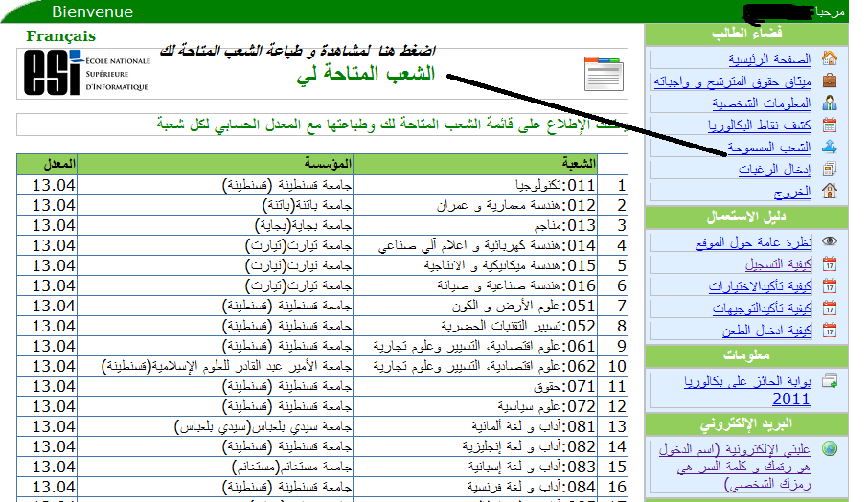Open نظرة عامة حول الموقع link

[x=753, y=241]
